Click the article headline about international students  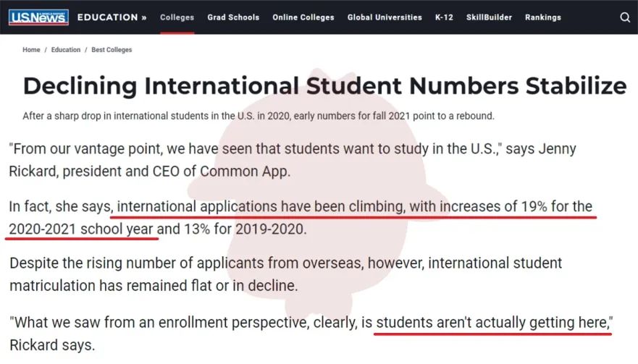click(324, 86)
